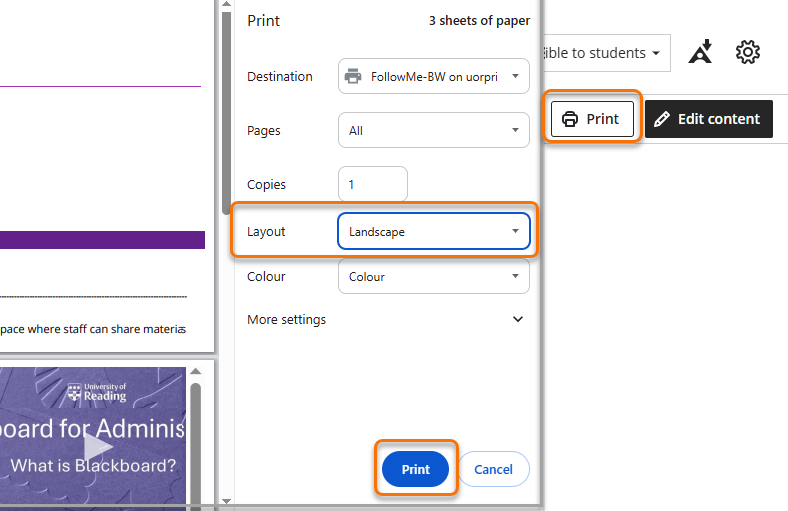
Task: Click the scroll-down arrow of the preview scrollbar
Action: click(x=225, y=500)
